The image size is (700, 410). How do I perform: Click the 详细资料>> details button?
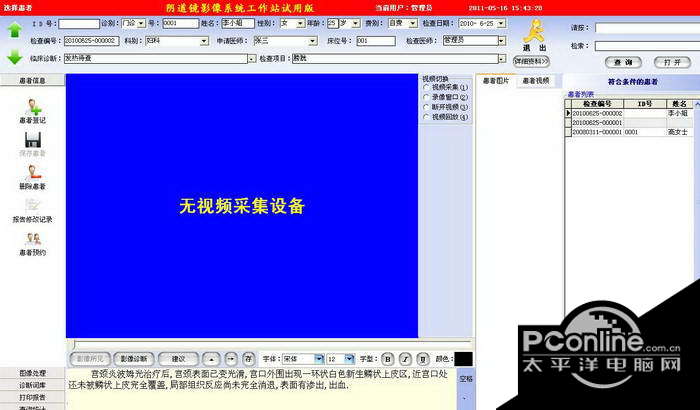(x=531, y=61)
